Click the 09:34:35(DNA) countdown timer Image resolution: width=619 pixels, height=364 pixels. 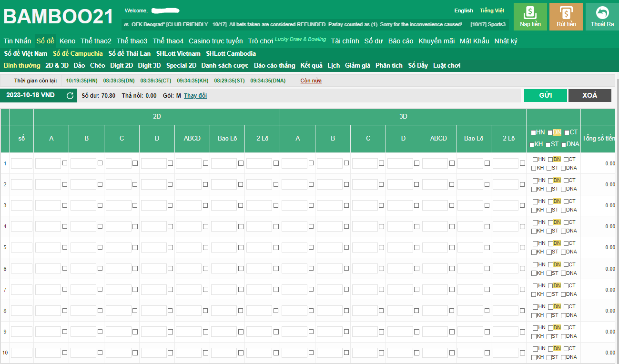tap(268, 81)
